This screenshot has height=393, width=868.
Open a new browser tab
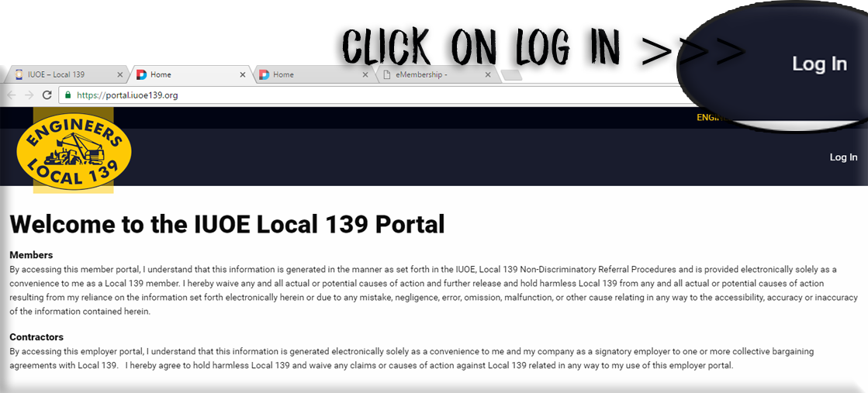tap(511, 75)
